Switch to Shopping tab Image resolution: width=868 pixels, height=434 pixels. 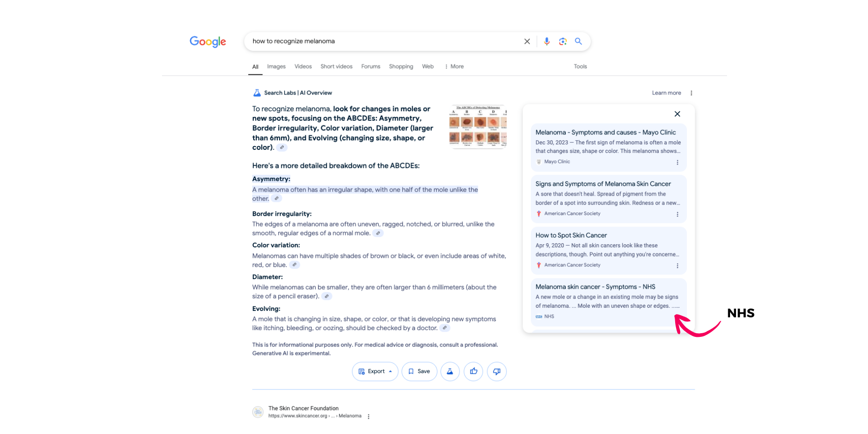click(x=401, y=66)
